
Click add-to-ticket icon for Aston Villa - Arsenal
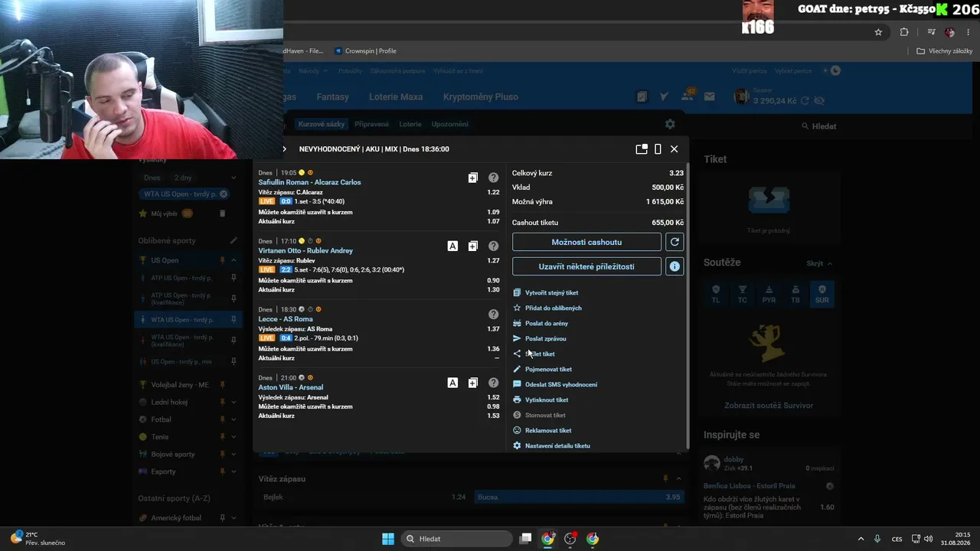(x=472, y=383)
